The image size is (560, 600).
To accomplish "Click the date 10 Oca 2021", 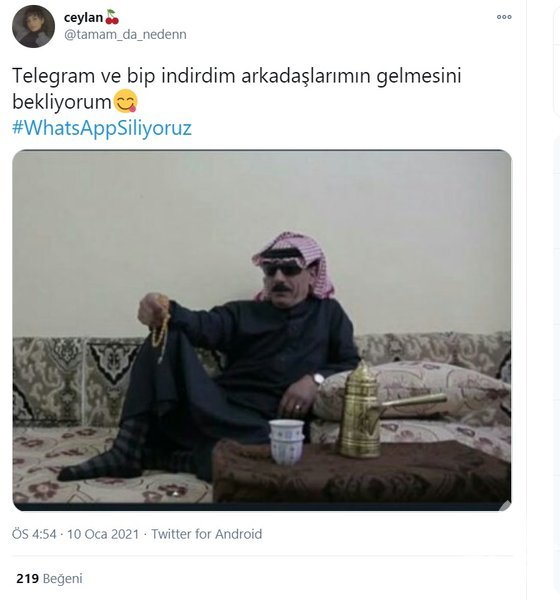I will point(103,534).
